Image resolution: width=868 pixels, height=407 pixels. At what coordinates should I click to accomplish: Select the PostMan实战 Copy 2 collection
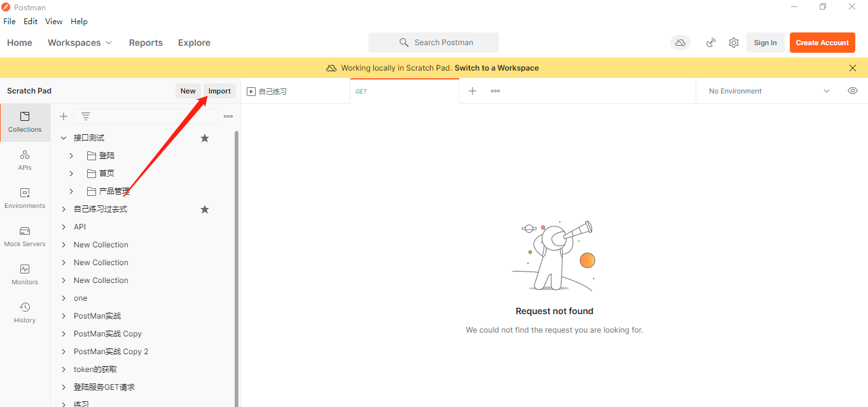[x=111, y=352]
